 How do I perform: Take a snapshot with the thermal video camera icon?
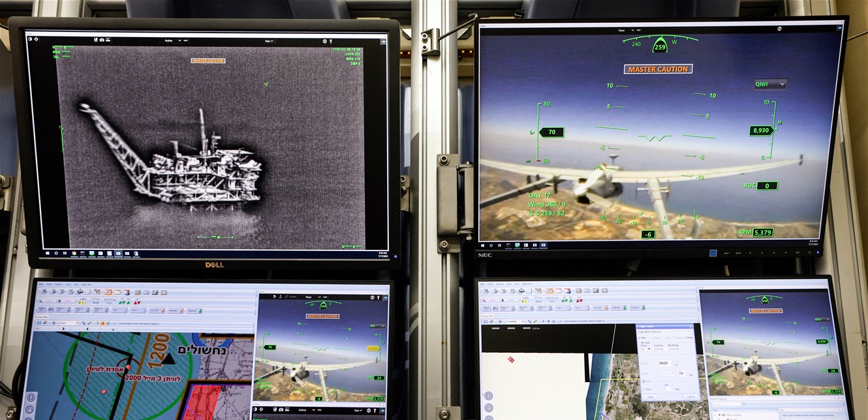(102, 40)
